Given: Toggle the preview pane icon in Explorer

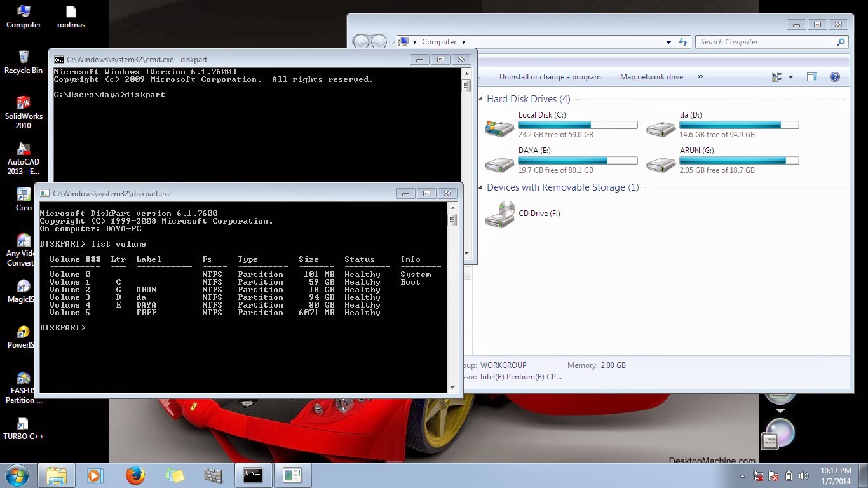Looking at the screenshot, I should pos(812,77).
